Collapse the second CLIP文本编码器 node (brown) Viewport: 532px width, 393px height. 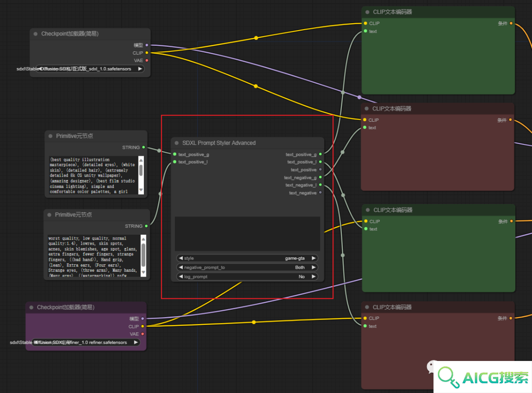point(366,108)
